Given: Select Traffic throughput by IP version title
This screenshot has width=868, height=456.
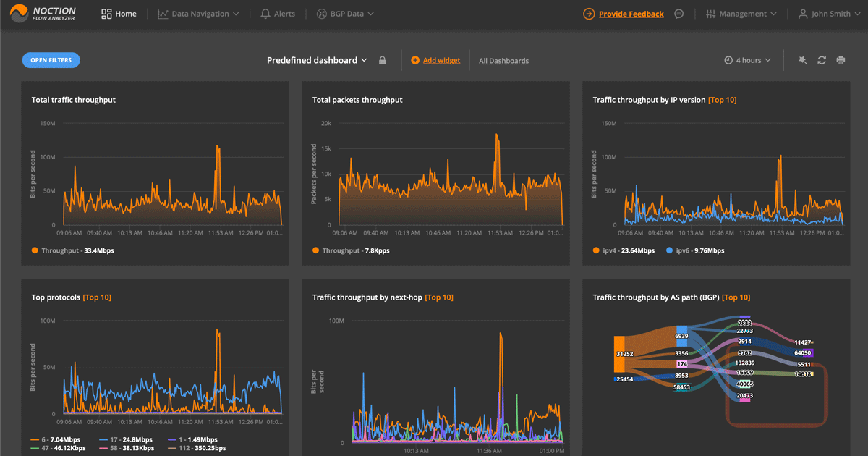Looking at the screenshot, I should (x=649, y=100).
